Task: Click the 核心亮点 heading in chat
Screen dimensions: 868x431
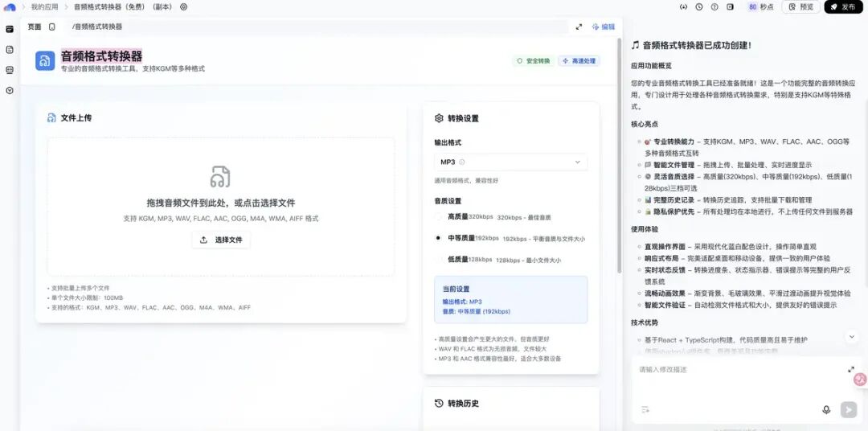Action: click(x=645, y=124)
